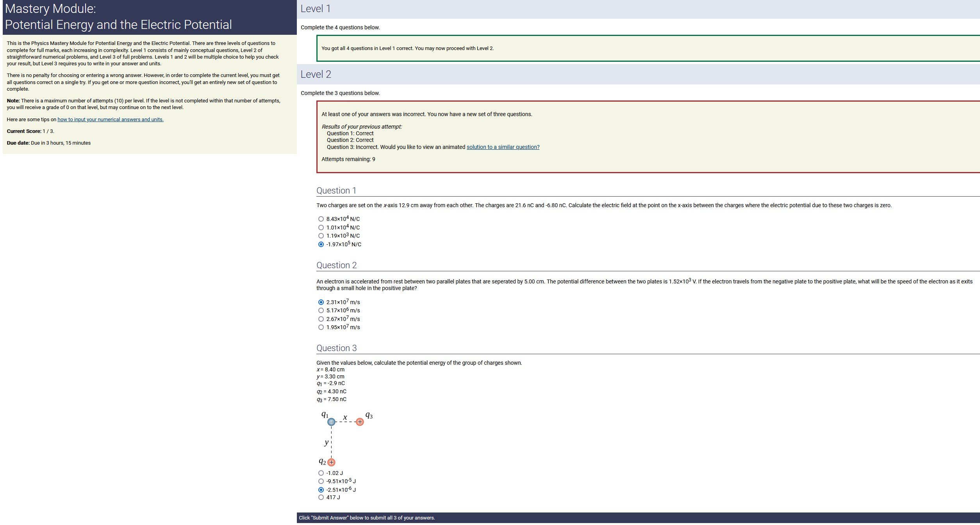Select the 5.17×10⁶ m/s answer
This screenshot has height=525, width=980.
(321, 310)
